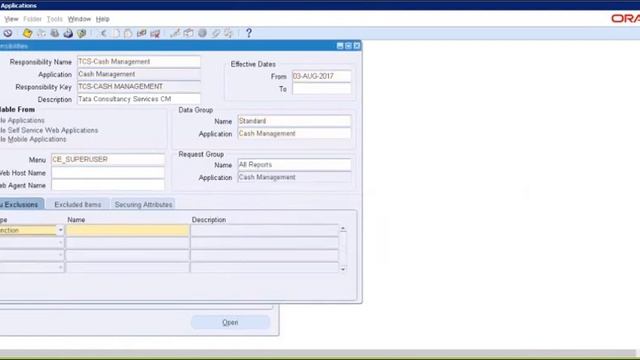Screen dimensions: 640x360
Task: Click the Paste toolbar icon
Action: pos(128,33)
